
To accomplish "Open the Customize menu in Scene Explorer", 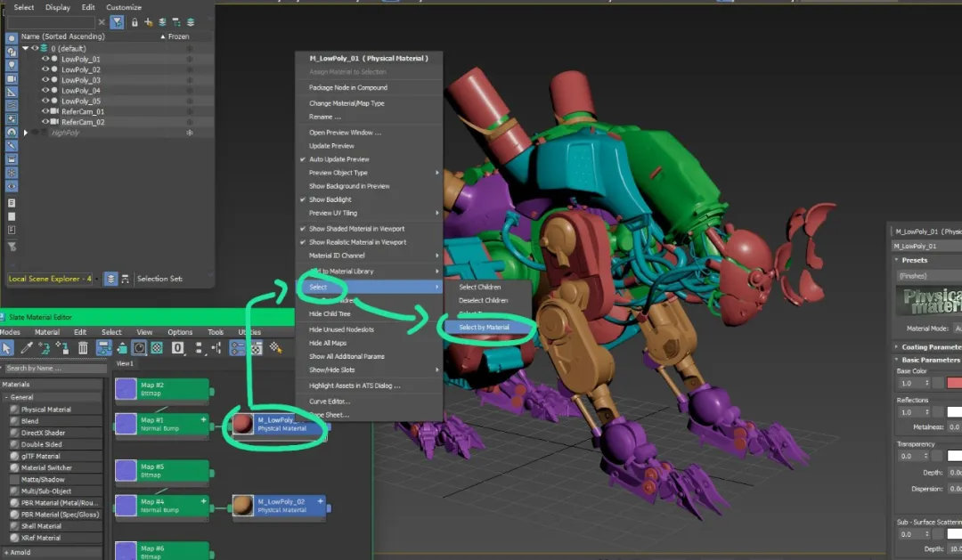I will click(124, 7).
